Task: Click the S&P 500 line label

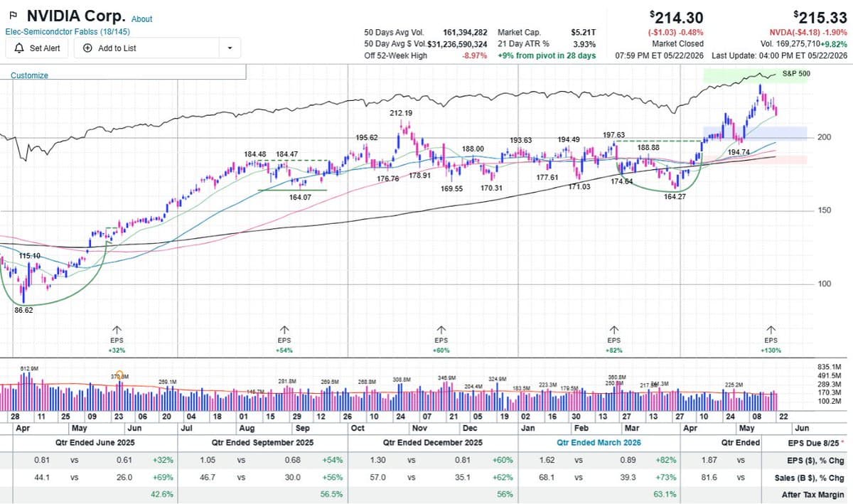Action: (796, 73)
